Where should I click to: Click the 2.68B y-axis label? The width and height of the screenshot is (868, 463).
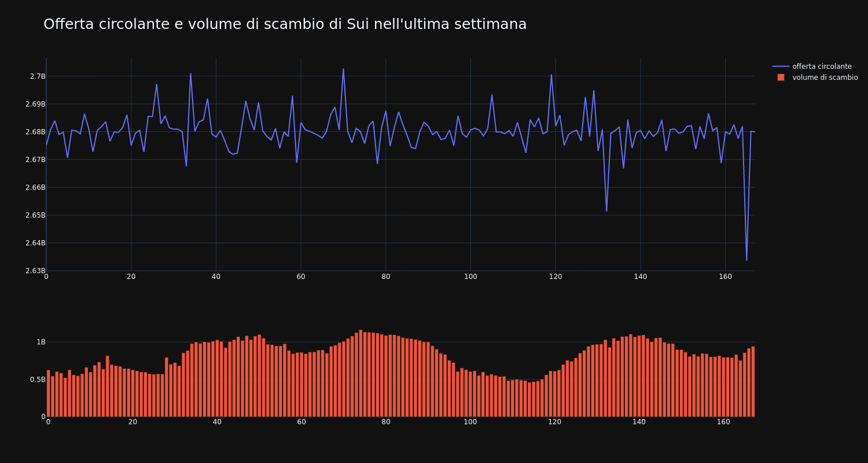(35, 132)
